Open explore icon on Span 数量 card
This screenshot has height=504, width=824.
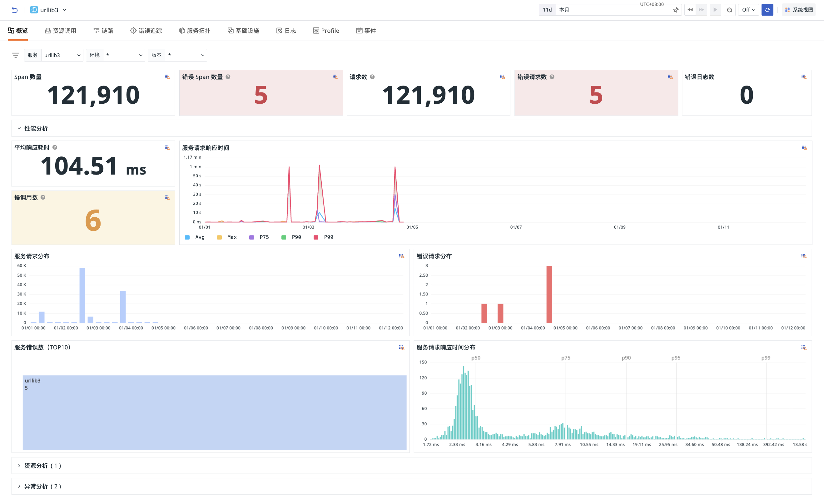pos(167,77)
